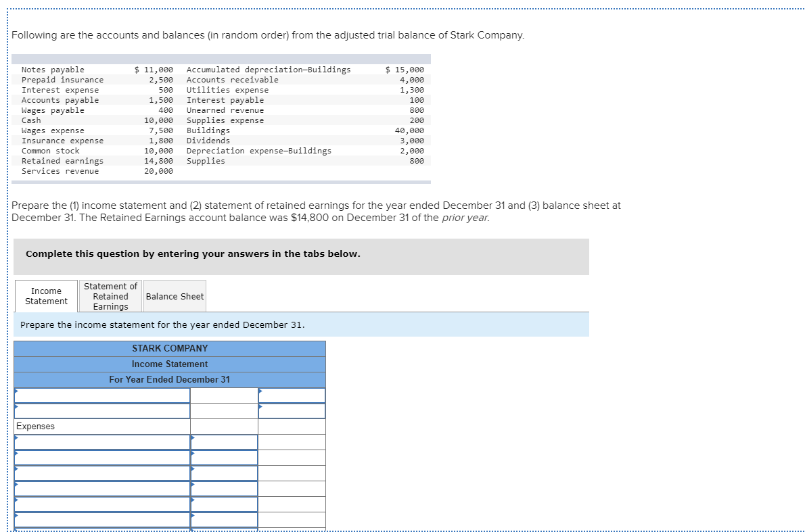Open the second expense account dropdown

click(x=101, y=457)
